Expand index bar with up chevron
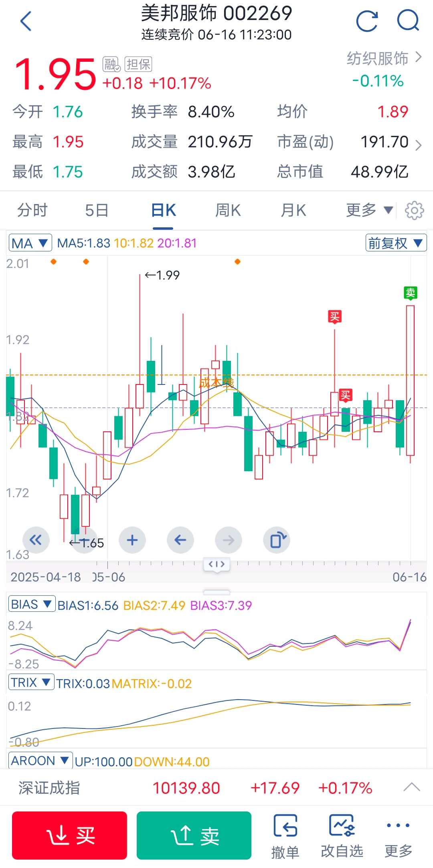The width and height of the screenshot is (433, 868). [x=412, y=787]
